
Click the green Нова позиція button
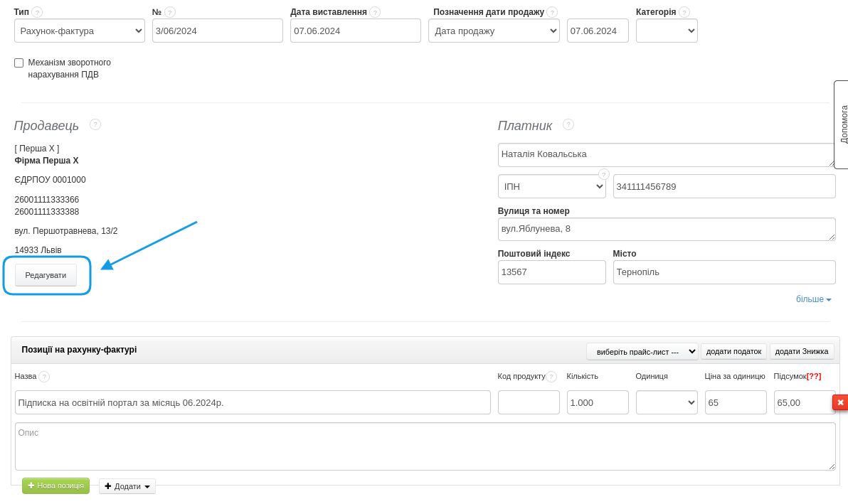click(55, 486)
